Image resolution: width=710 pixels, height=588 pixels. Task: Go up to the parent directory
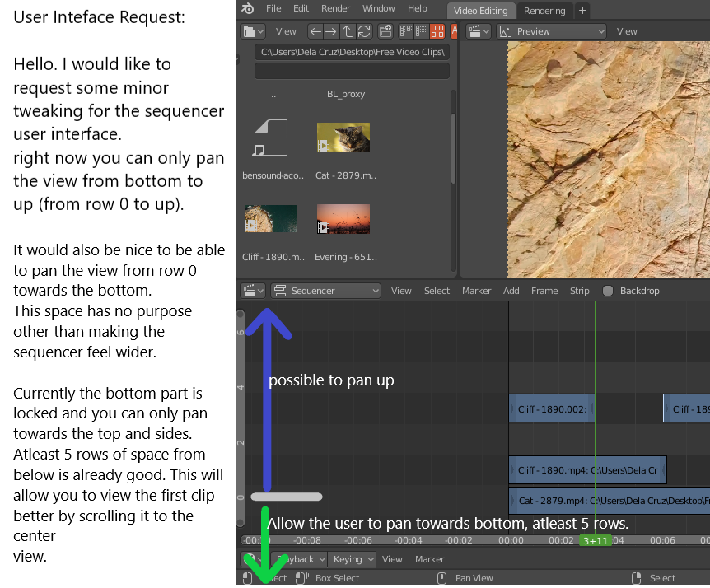pos(347,31)
